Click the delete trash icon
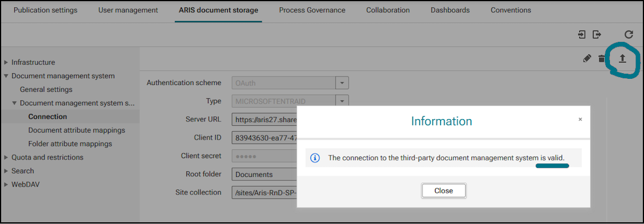The image size is (644, 224). point(601,58)
